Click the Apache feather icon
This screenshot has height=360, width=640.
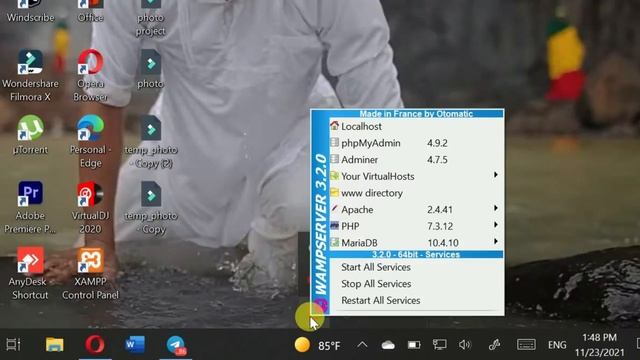coord(334,209)
